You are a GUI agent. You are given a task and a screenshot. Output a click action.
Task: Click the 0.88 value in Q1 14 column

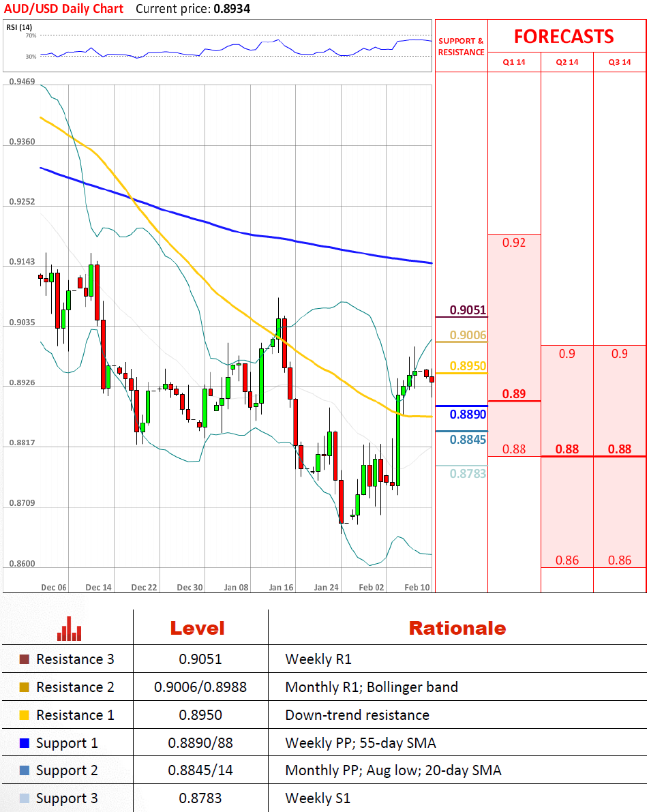(x=514, y=449)
